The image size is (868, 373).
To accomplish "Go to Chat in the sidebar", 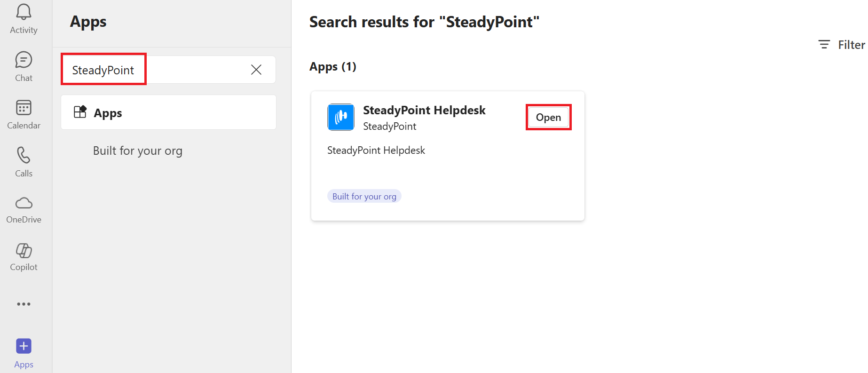I will 24,67.
